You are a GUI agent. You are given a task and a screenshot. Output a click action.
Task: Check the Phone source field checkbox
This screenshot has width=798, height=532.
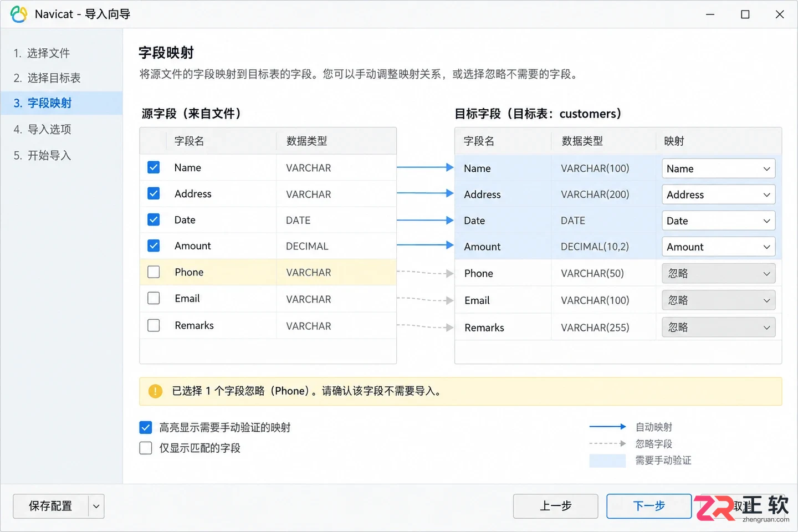154,272
